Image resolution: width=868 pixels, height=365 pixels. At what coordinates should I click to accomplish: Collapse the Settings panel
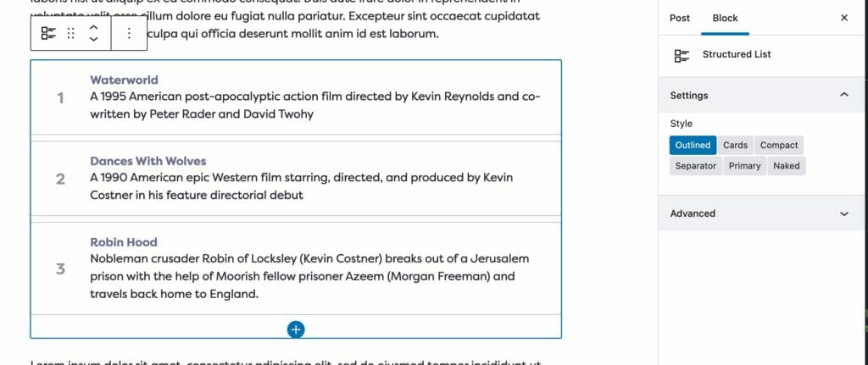[843, 96]
